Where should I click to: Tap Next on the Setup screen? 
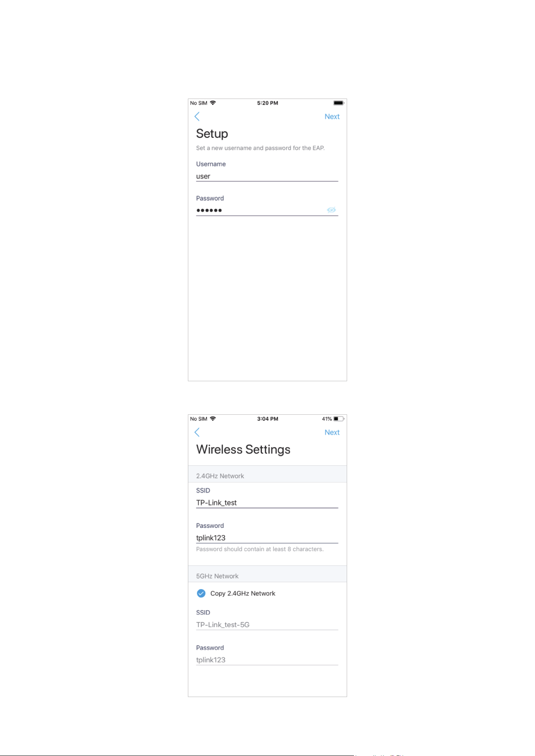click(332, 117)
